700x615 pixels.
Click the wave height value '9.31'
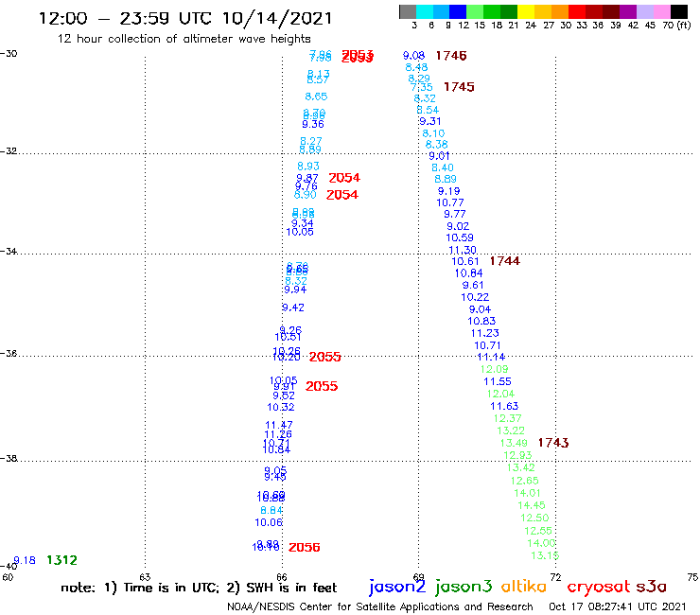pos(429,121)
